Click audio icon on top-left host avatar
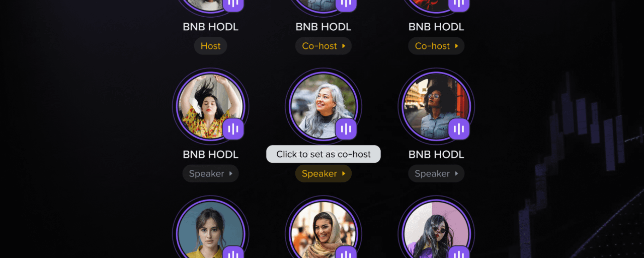Screen dimensions: 644x258 [233, 4]
